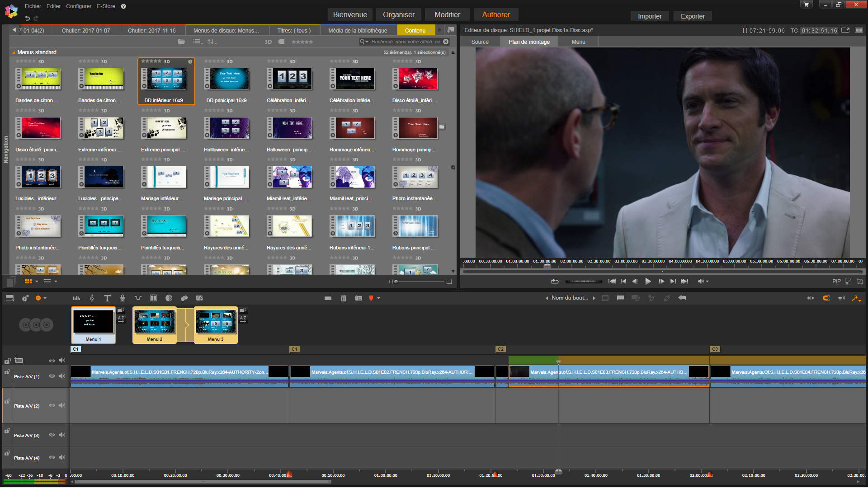Click the Exporter button
This screenshot has height=488, width=868.
pyautogui.click(x=693, y=16)
